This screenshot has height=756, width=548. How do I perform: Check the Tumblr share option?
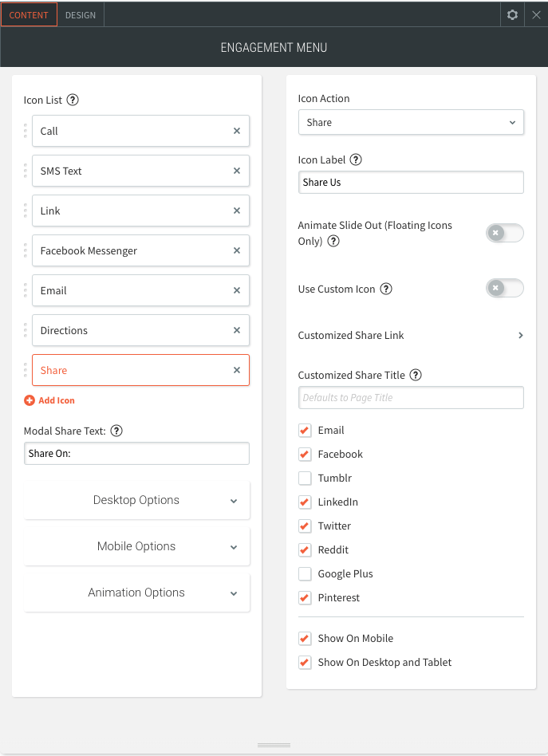pyautogui.click(x=305, y=478)
